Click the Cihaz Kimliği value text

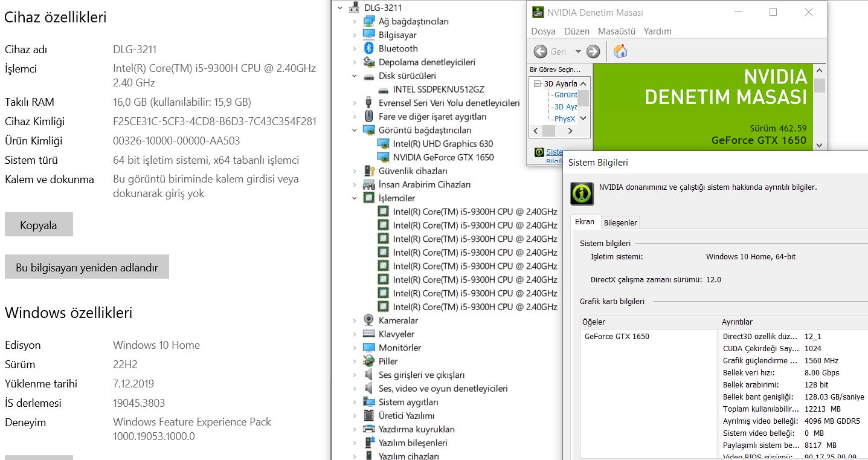(214, 121)
